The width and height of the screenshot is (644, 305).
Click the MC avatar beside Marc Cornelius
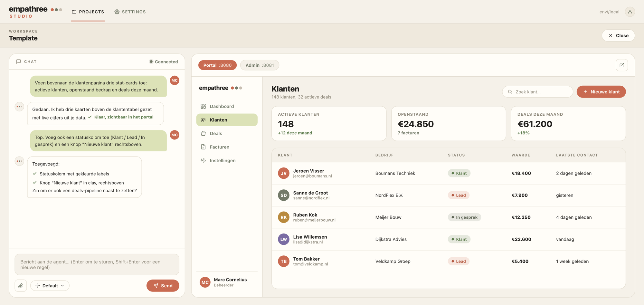pyautogui.click(x=205, y=282)
